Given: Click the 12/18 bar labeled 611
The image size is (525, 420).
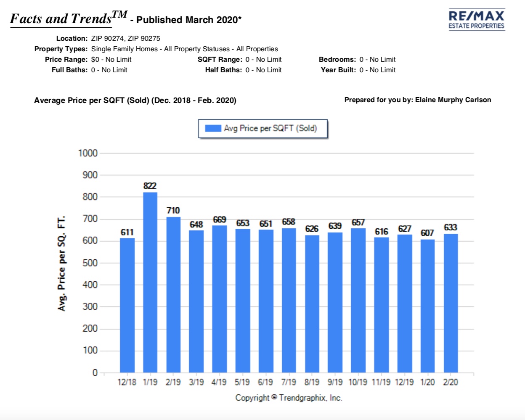Looking at the screenshot, I should (x=127, y=305).
